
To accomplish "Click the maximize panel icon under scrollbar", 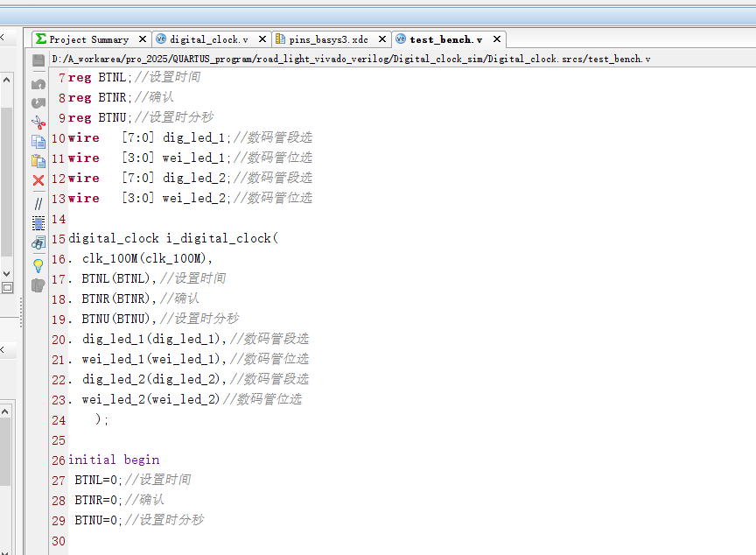I will [x=7, y=288].
